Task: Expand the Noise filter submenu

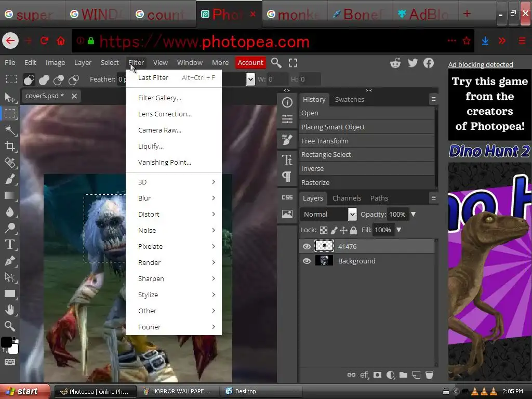Action: point(174,230)
